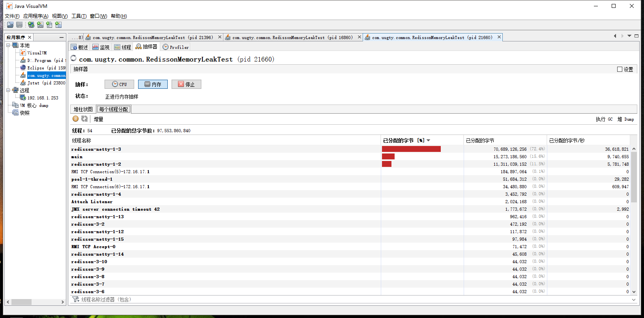Image resolution: width=644 pixels, height=318 pixels.
Task: Expand the thread name filter dropdown arrow
Action: (x=634, y=300)
